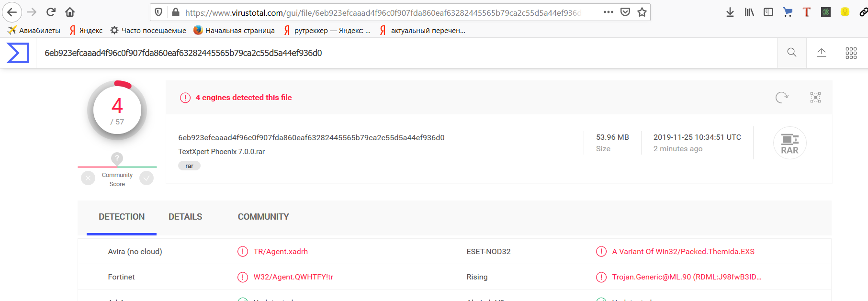Reload the page in browser
This screenshot has height=301, width=868.
pos(51,12)
